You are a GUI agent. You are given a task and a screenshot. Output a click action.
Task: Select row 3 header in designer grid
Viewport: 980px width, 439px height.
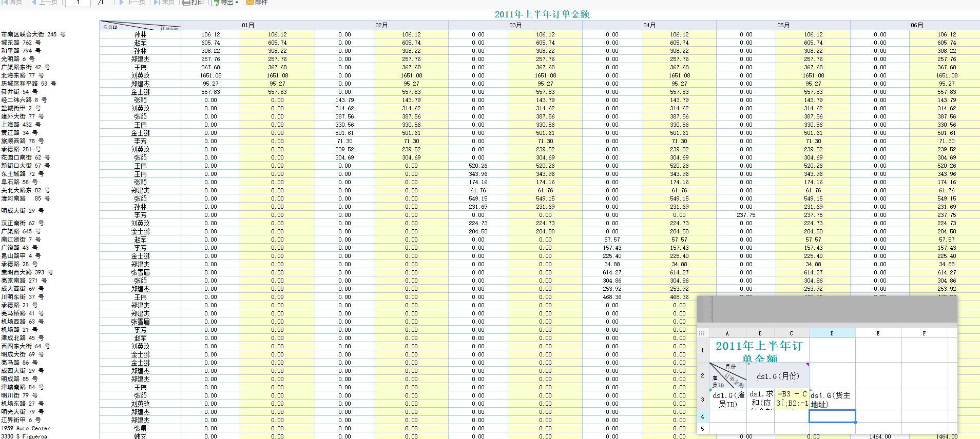coord(702,400)
